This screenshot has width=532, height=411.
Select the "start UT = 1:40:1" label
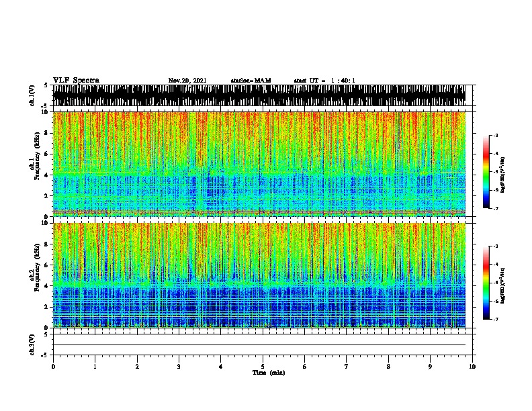pos(324,81)
